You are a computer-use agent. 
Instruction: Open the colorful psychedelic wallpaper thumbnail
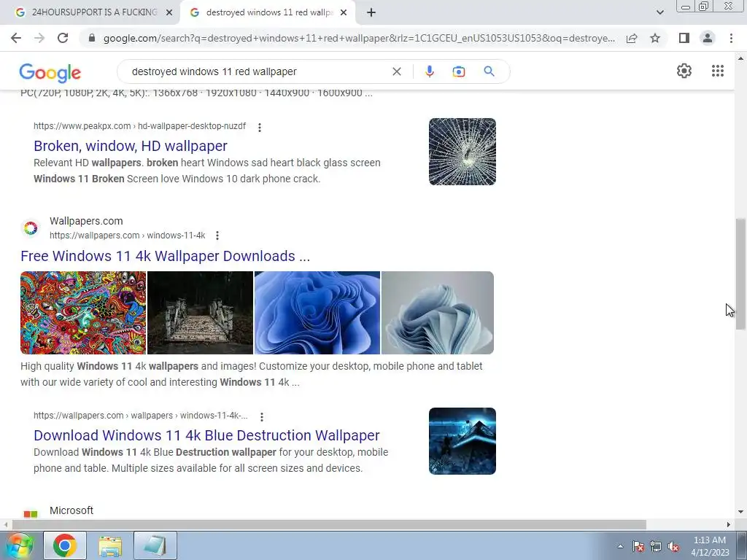pyautogui.click(x=83, y=313)
